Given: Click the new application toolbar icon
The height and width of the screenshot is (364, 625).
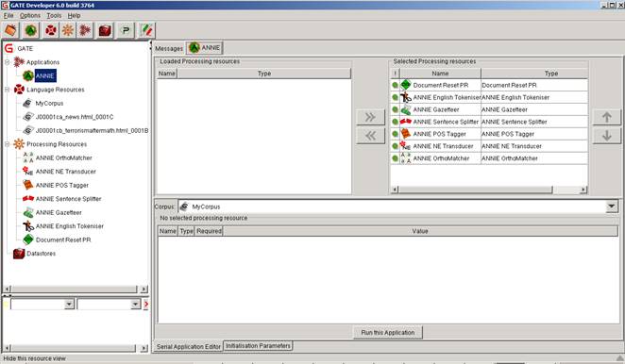Looking at the screenshot, I should pyautogui.click(x=85, y=30).
